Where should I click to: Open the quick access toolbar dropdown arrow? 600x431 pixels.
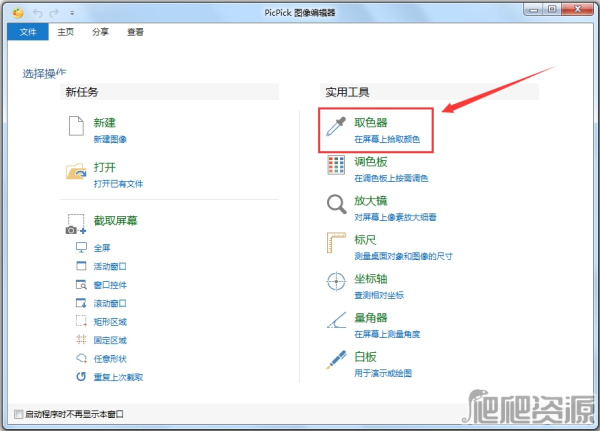tap(72, 13)
